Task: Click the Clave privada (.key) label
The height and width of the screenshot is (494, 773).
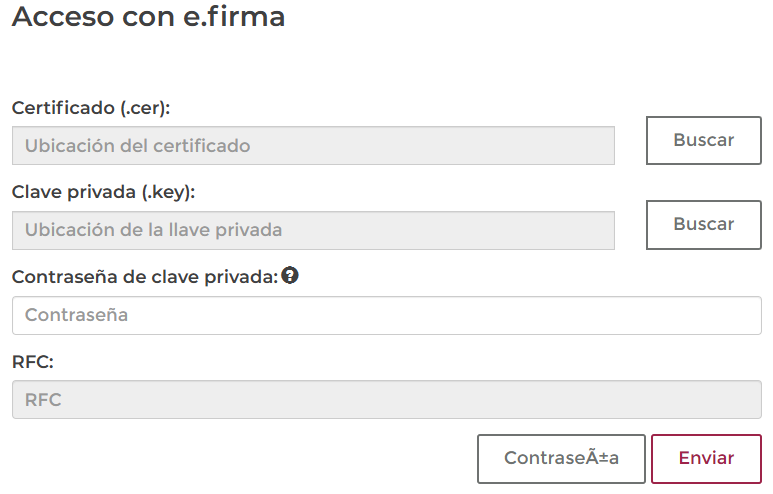Action: click(103, 192)
